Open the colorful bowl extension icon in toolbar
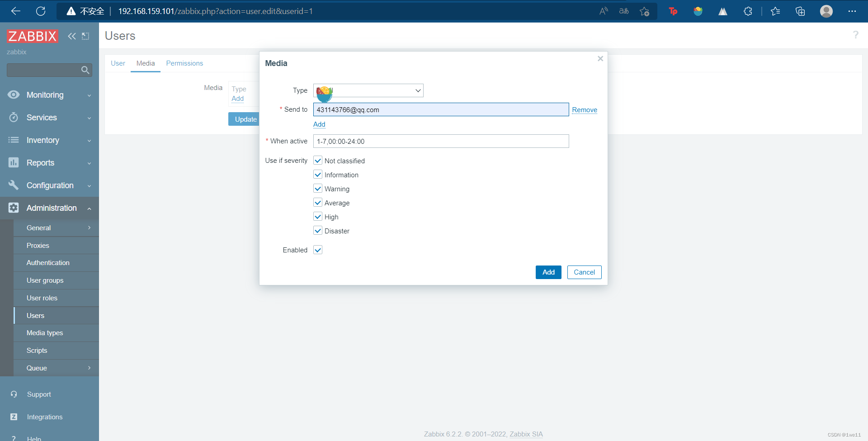This screenshot has width=868, height=441. [x=698, y=11]
